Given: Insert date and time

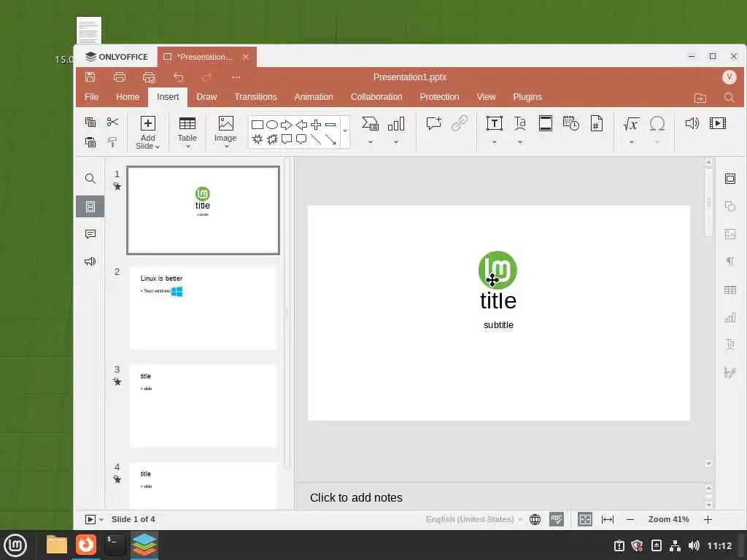Looking at the screenshot, I should 570,123.
